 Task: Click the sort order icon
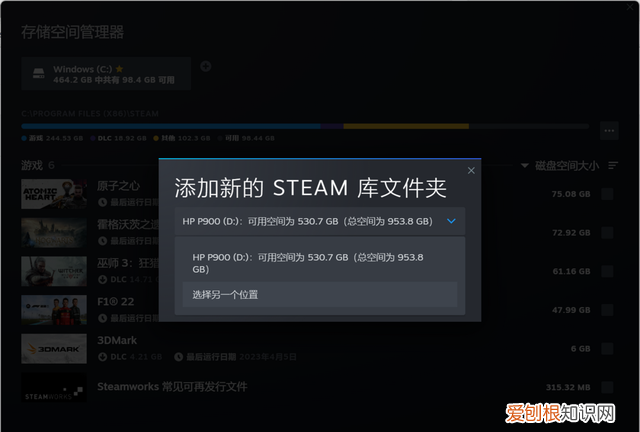point(613,165)
